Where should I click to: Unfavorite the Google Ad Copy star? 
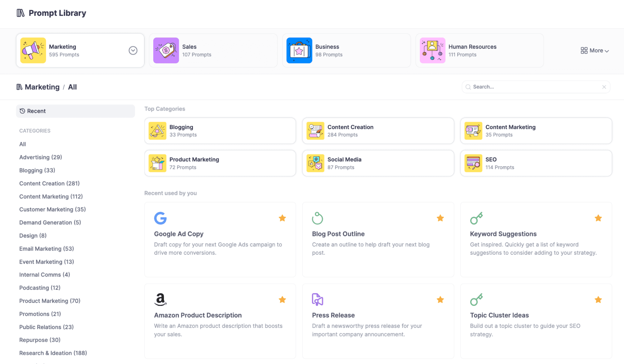282,218
